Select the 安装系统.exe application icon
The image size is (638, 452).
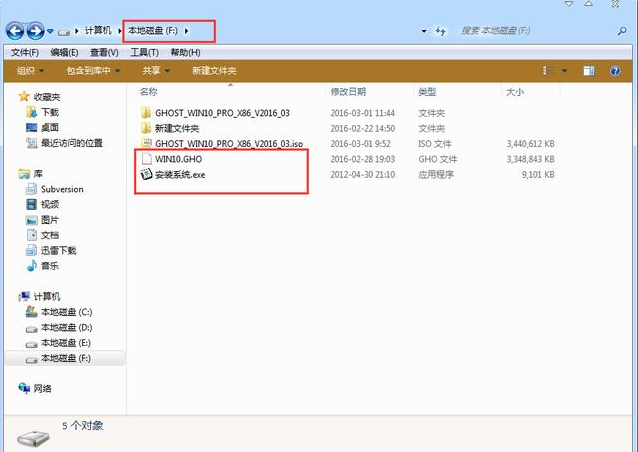pos(146,174)
